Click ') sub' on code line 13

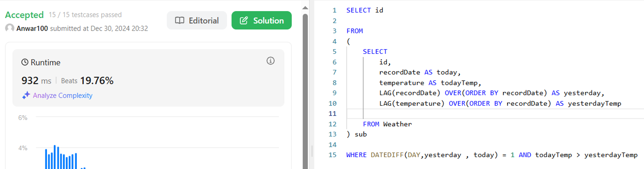(x=356, y=134)
